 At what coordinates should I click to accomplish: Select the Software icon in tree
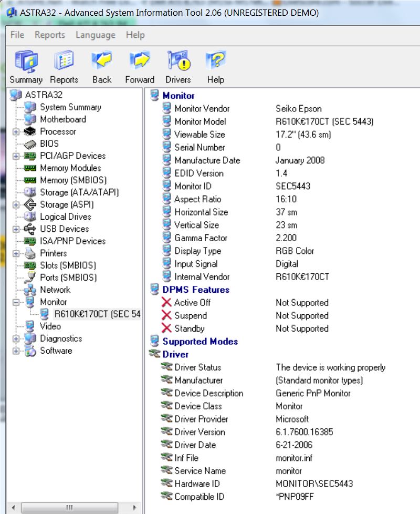30,351
